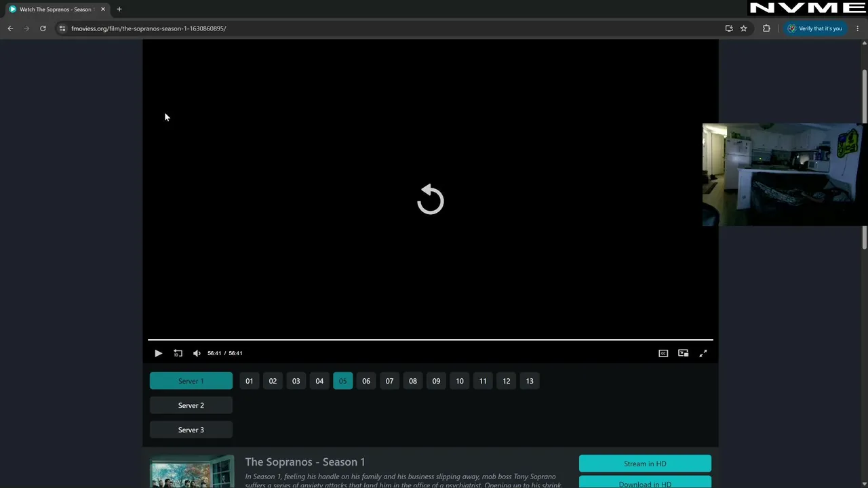
Task: Click The Sopranos poster thumbnail
Action: tap(192, 472)
